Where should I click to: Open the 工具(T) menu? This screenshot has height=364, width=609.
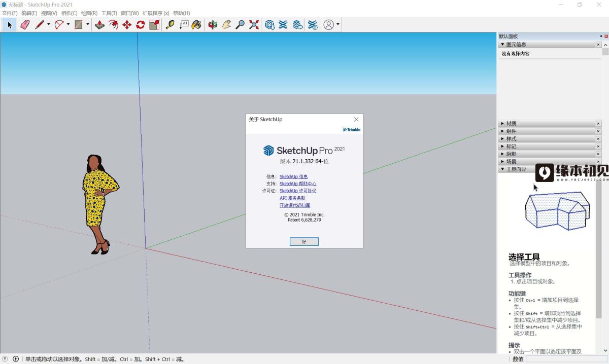110,13
